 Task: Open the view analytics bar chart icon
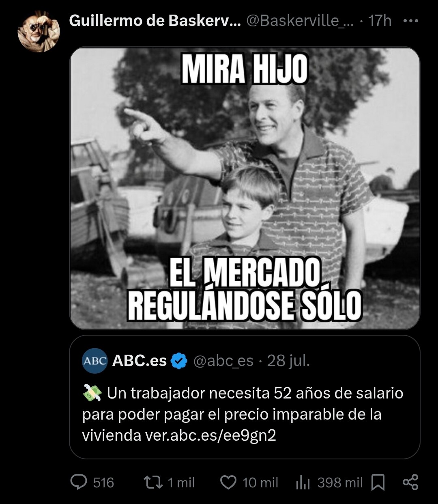point(303,482)
